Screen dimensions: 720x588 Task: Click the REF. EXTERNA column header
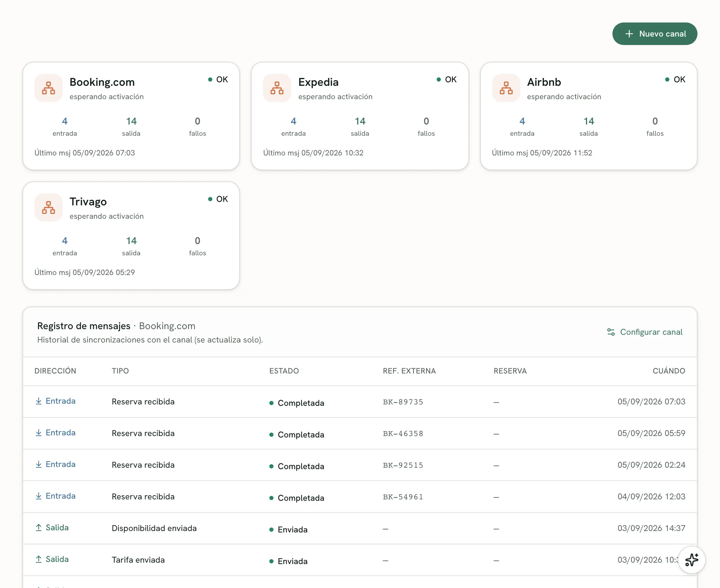(409, 371)
